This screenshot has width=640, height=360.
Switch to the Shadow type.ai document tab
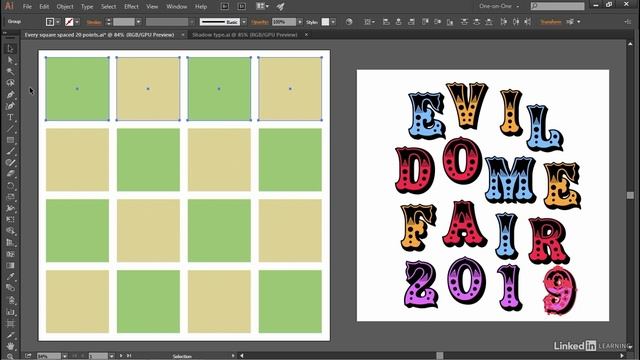pyautogui.click(x=245, y=35)
